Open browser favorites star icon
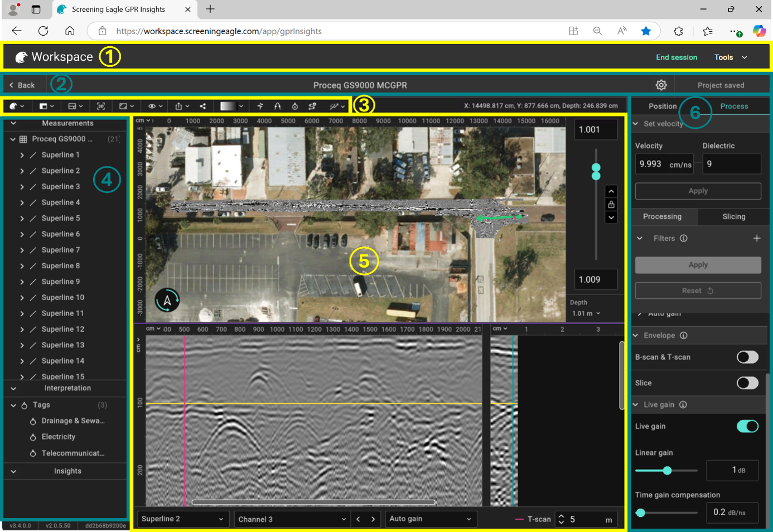The image size is (773, 532). click(x=646, y=31)
